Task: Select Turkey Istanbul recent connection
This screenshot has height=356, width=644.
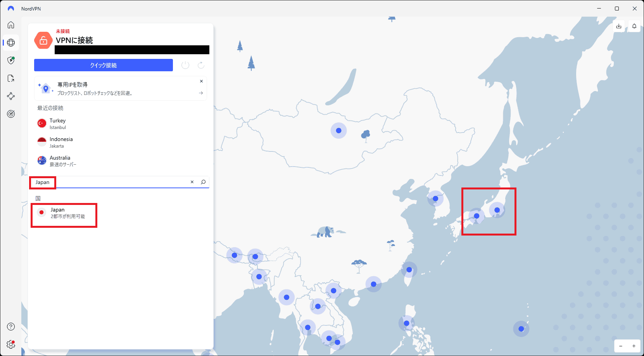Action: click(x=58, y=124)
